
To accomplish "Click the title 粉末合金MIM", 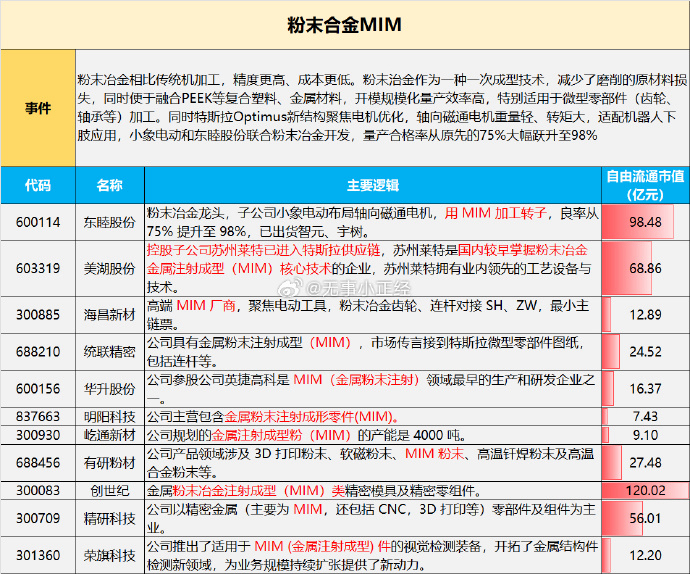I will pyautogui.click(x=344, y=25).
